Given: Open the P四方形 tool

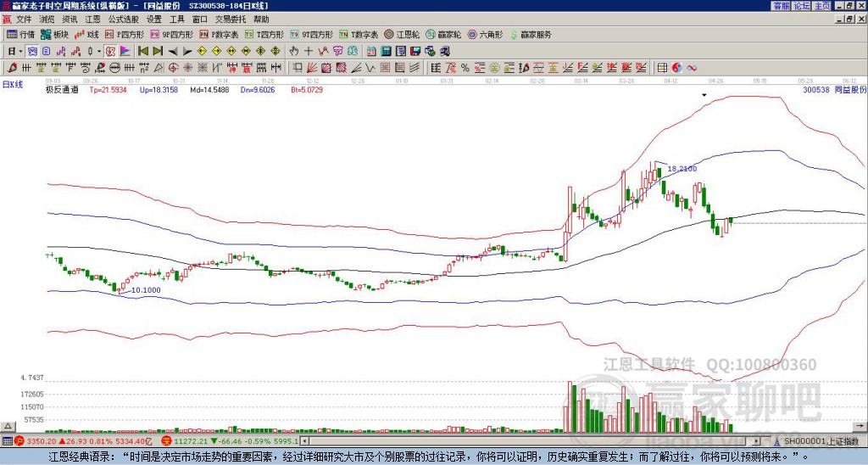Looking at the screenshot, I should coord(125,34).
